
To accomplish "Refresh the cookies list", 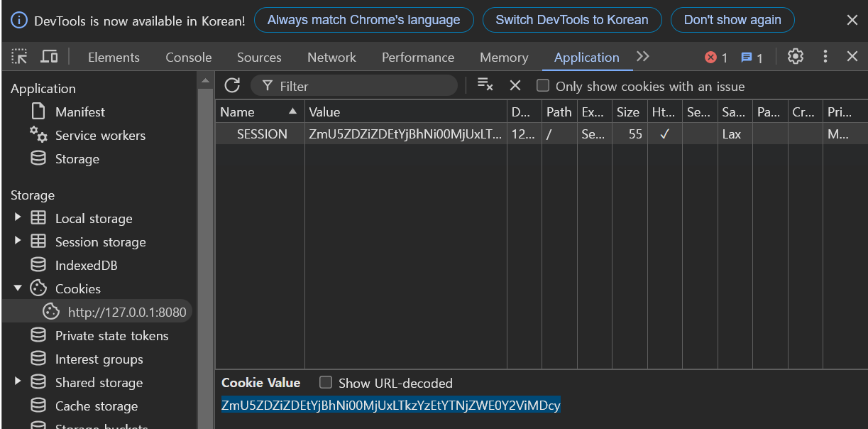I will (232, 85).
